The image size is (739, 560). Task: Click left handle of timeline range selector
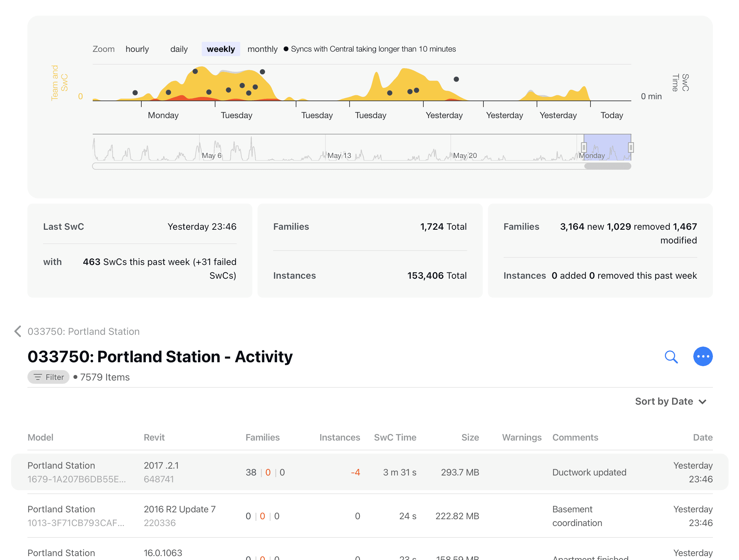(x=584, y=147)
